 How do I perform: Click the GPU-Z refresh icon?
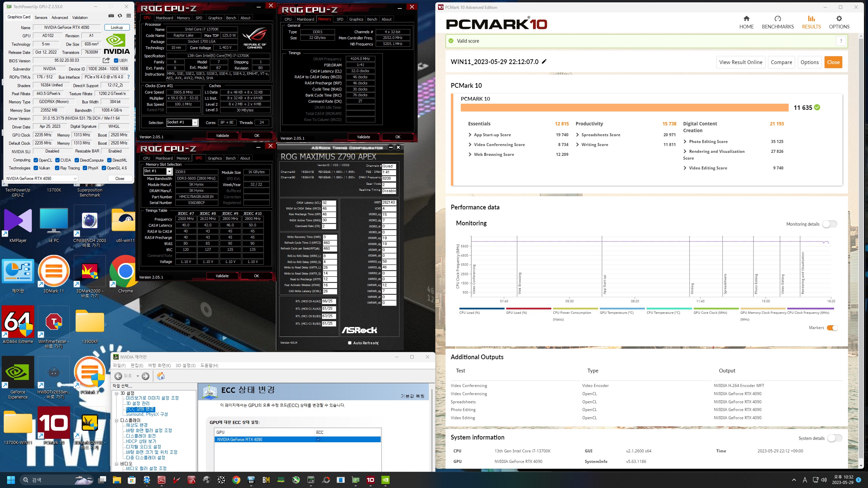[x=120, y=16]
